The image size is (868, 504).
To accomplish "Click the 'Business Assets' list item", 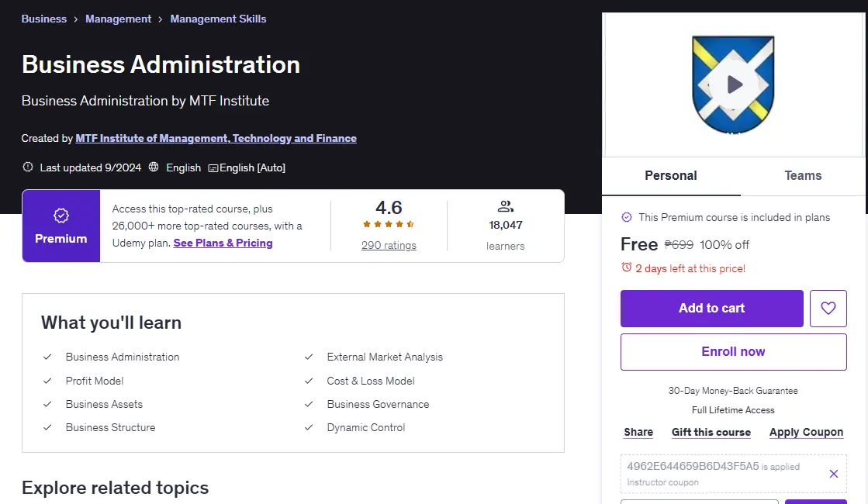I will (x=104, y=405).
